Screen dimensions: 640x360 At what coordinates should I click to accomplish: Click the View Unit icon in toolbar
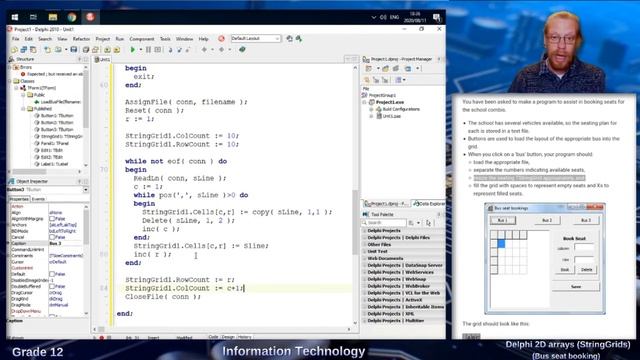tap(86, 50)
